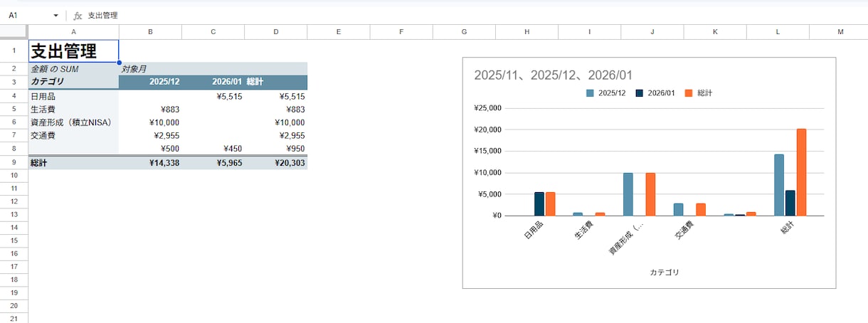The width and height of the screenshot is (868, 323).
Task: Select column G header
Action: pos(464,31)
